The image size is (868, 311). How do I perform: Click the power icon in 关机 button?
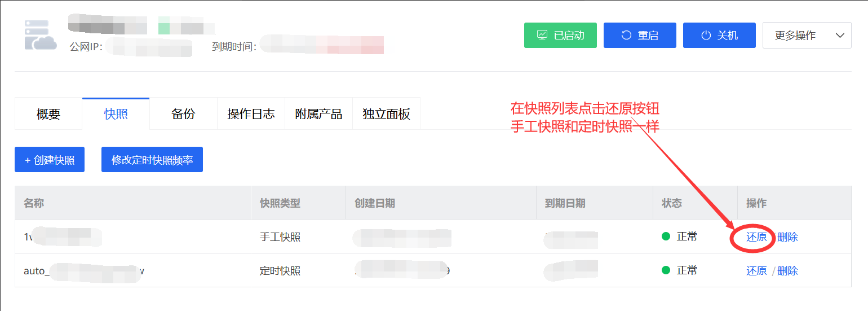706,35
